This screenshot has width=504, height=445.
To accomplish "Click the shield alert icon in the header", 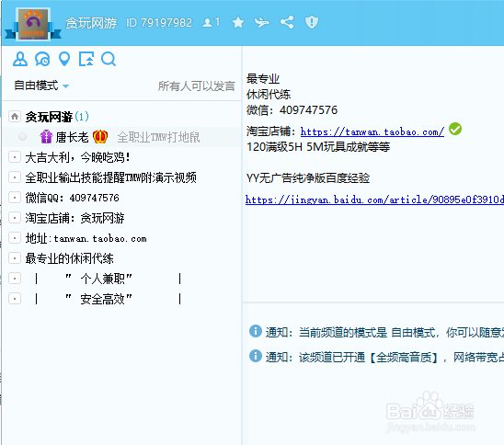I will click(312, 22).
